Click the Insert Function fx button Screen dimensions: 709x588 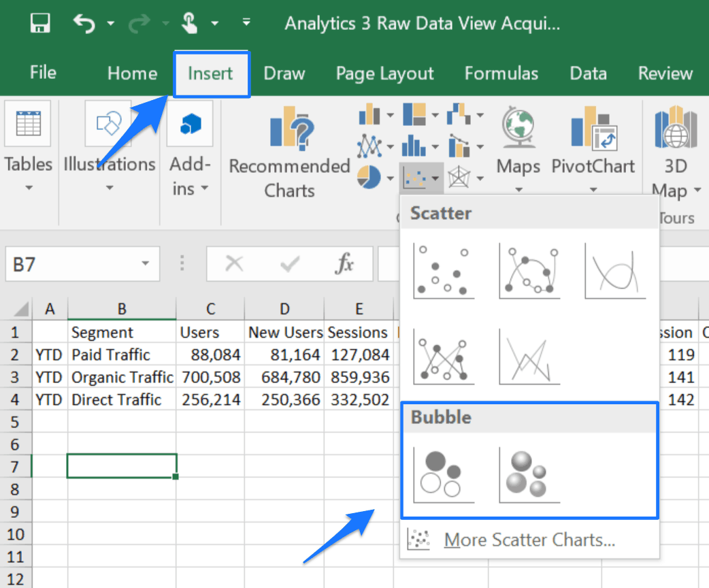coord(344,263)
